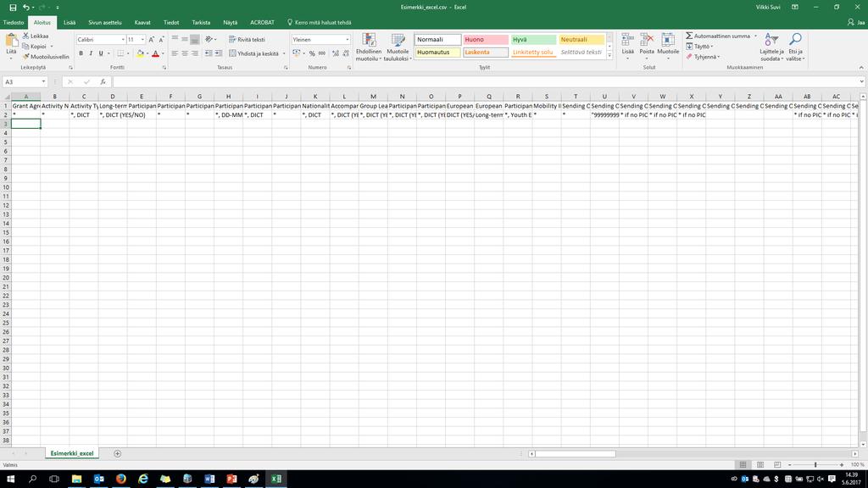Open the Yleinen number format dropdown
Image resolution: width=868 pixels, height=488 pixels.
pos(347,39)
